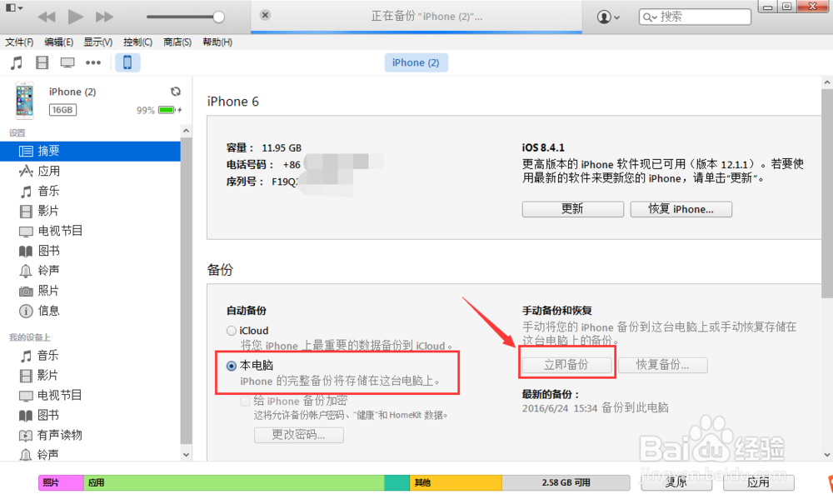
Task: Switch to Movies library icon in toolbar
Action: coord(42,62)
